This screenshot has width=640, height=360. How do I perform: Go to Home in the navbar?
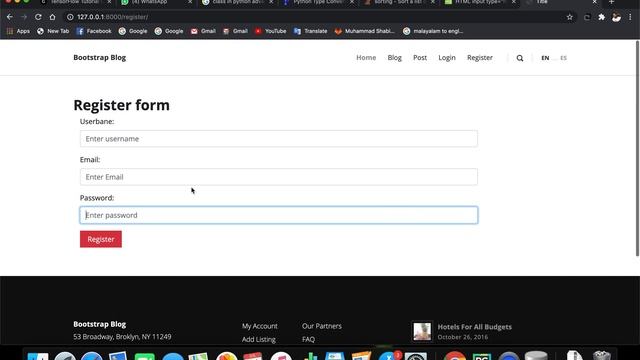pyautogui.click(x=366, y=58)
